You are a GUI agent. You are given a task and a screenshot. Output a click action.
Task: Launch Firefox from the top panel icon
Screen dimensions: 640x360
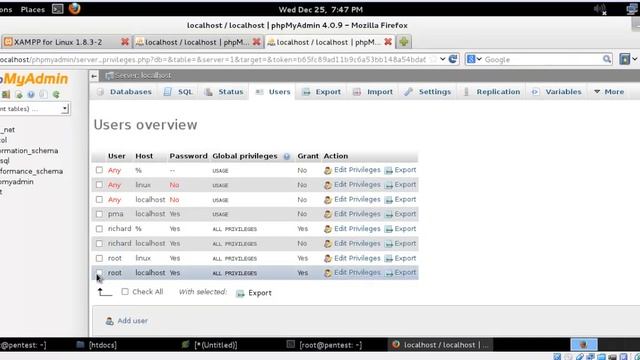tap(75, 9)
